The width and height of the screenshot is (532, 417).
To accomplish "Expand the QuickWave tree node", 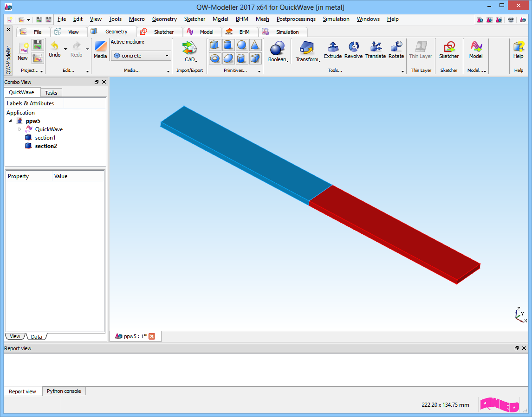I will (19, 129).
